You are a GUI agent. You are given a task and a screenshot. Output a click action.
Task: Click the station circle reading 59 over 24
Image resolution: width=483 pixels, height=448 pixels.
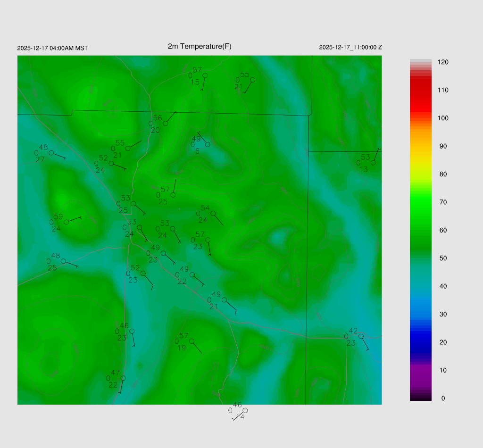(x=67, y=222)
